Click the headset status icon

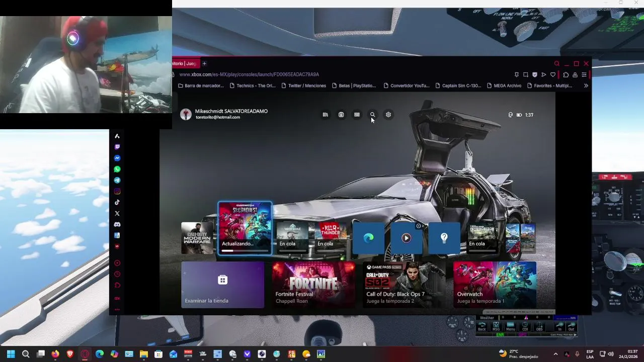[x=511, y=115]
